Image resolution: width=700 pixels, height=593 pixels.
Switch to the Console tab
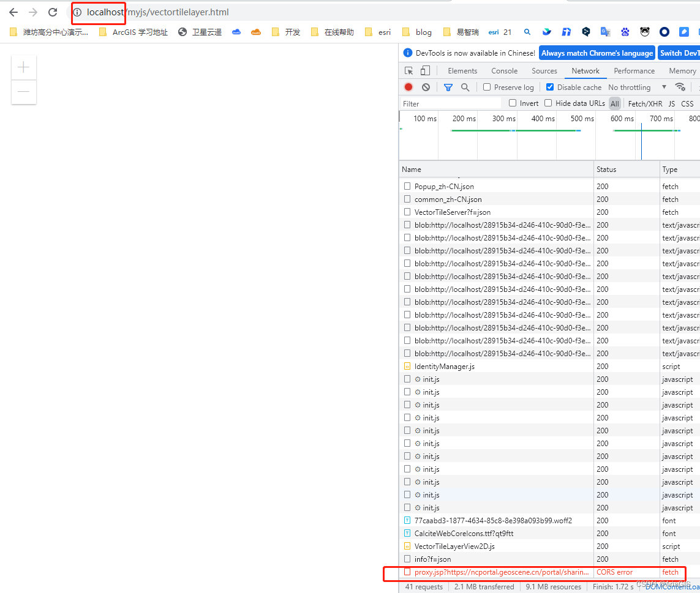point(505,71)
